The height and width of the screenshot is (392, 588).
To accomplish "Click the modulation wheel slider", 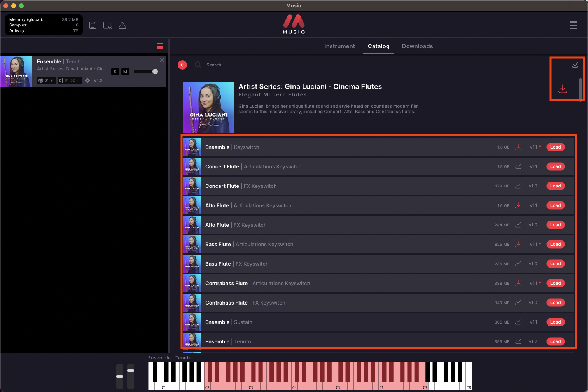I will point(131,376).
